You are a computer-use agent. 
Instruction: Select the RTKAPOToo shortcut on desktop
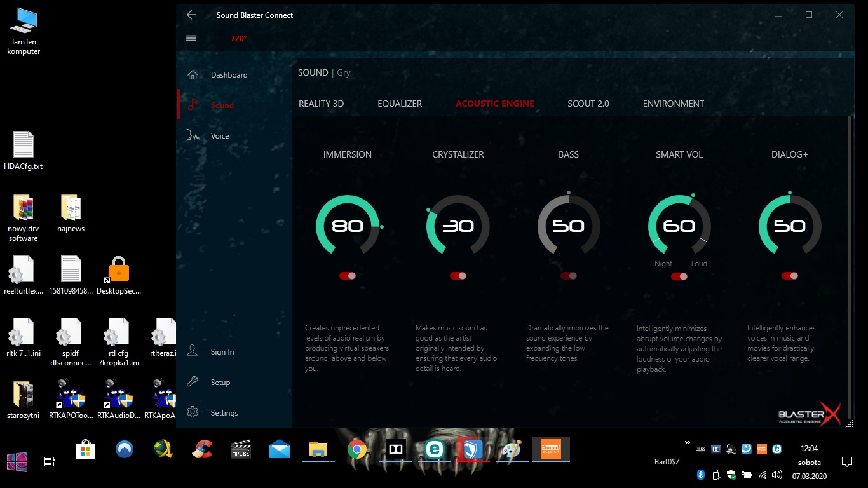coord(71,400)
